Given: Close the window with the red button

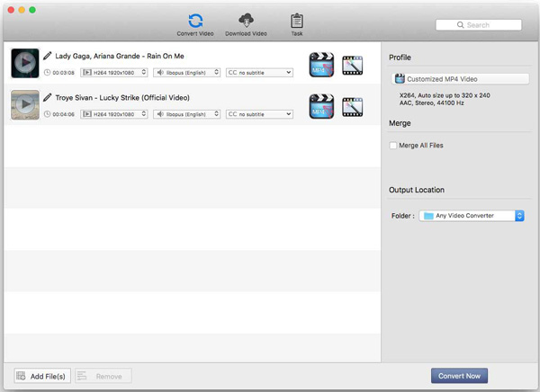Looking at the screenshot, I should point(11,10).
